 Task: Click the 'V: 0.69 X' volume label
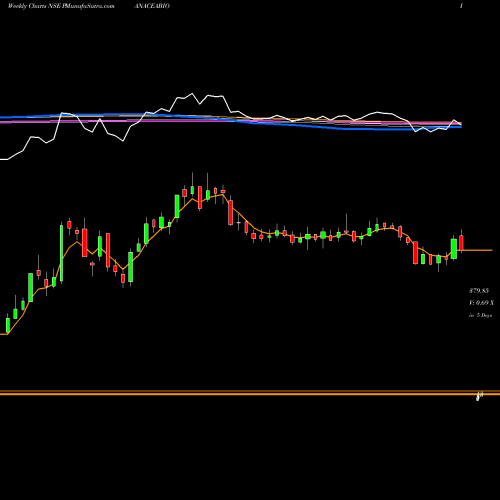(481, 303)
